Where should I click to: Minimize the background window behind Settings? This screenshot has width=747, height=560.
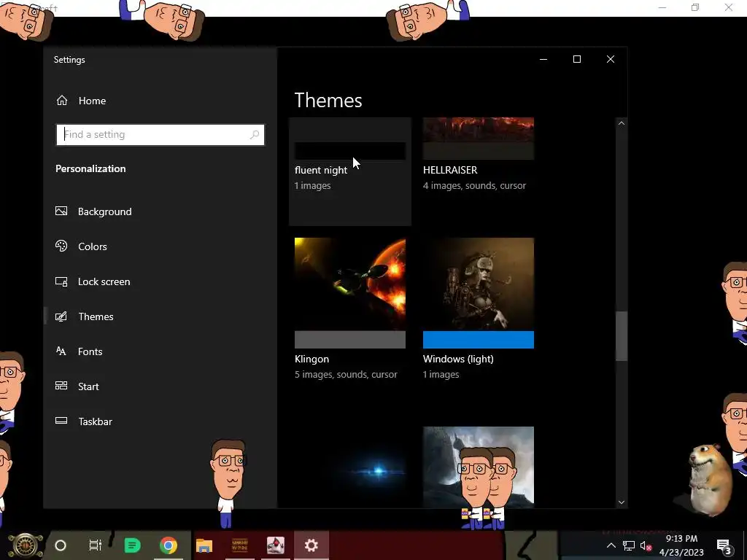click(662, 7)
